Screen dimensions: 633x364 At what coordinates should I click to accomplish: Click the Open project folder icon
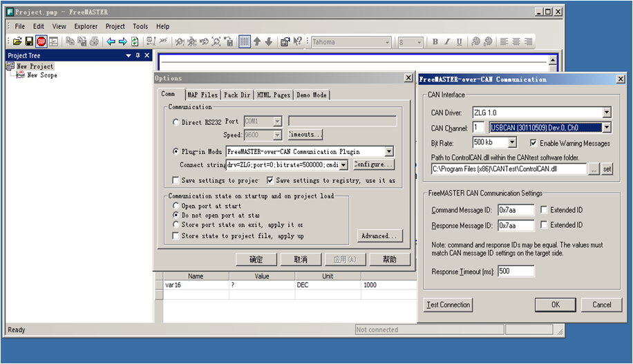[x=17, y=41]
